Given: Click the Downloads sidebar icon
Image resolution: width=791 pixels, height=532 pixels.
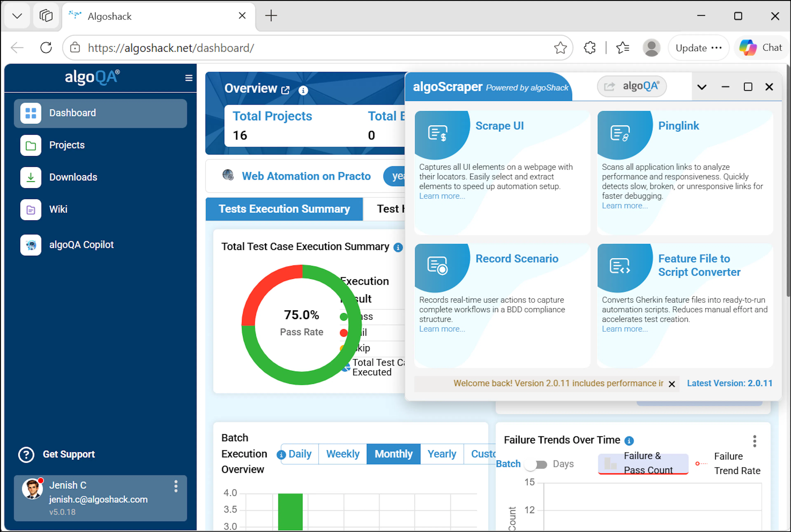Looking at the screenshot, I should click(x=30, y=178).
